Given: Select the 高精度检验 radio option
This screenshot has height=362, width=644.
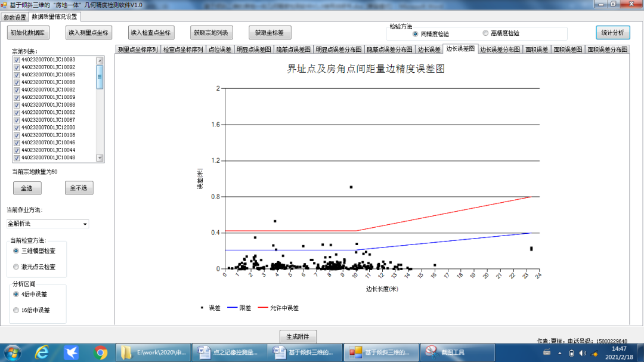Looking at the screenshot, I should click(485, 33).
